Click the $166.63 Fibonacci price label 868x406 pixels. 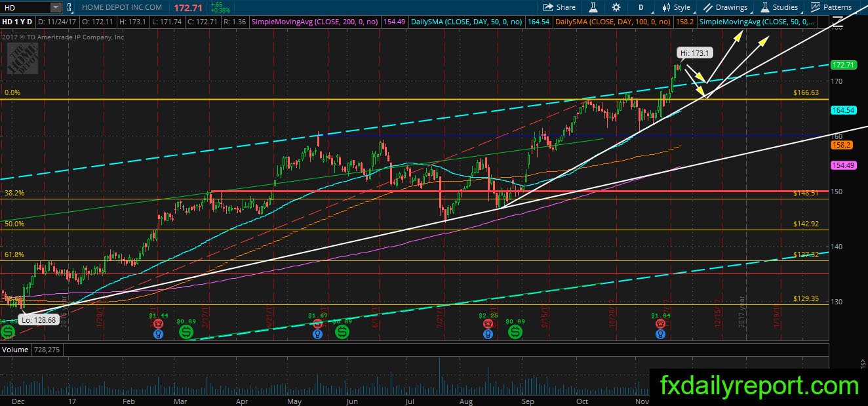806,93
